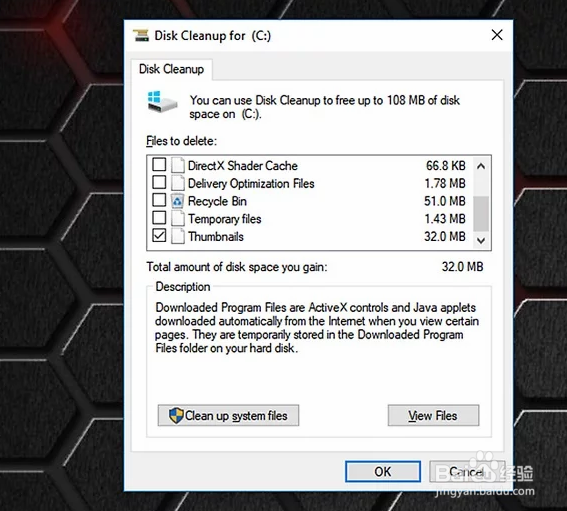567x511 pixels.
Task: Select the DirectX Shader Cache row label
Action: click(243, 166)
